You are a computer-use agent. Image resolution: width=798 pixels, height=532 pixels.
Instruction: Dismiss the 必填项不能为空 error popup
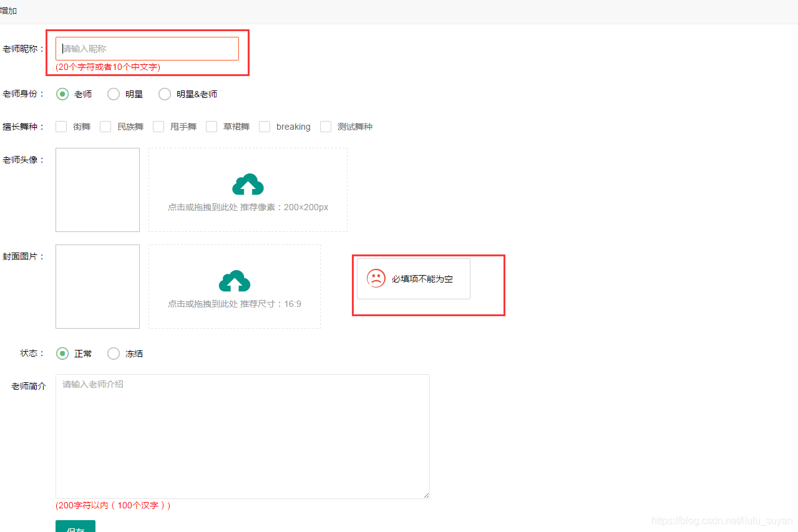(412, 278)
